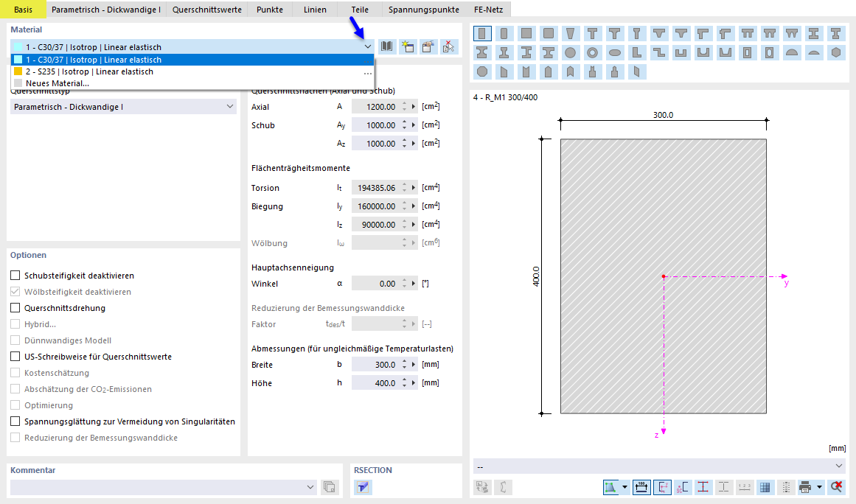Open the view mode dropdown arrow in preview toolbar
Viewport: 856px width, 504px height.
tap(624, 486)
